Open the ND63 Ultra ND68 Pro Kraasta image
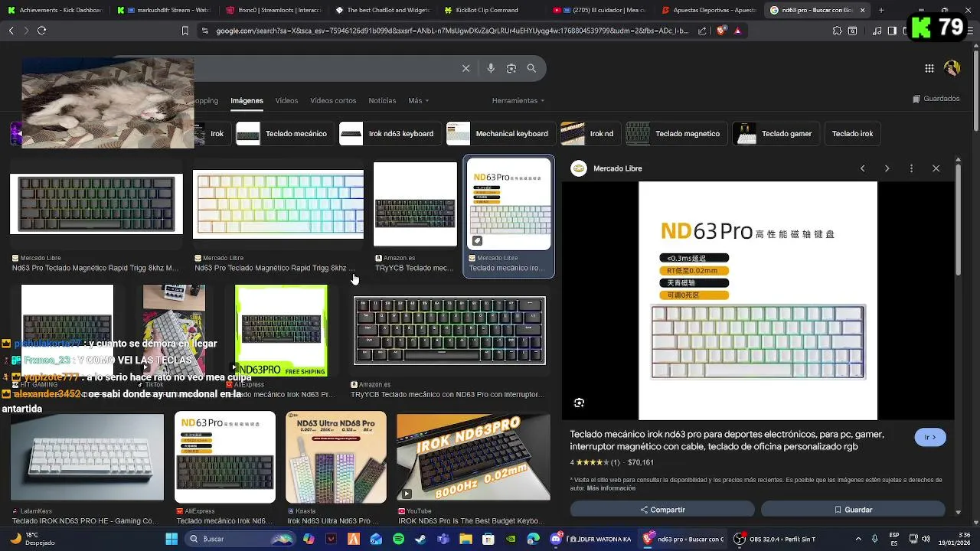This screenshot has height=551, width=980. coord(335,458)
